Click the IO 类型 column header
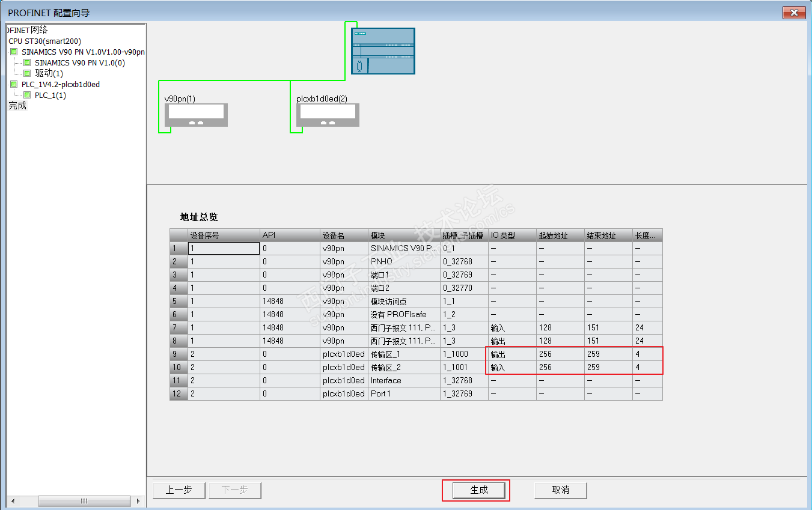The width and height of the screenshot is (812, 510). (513, 235)
